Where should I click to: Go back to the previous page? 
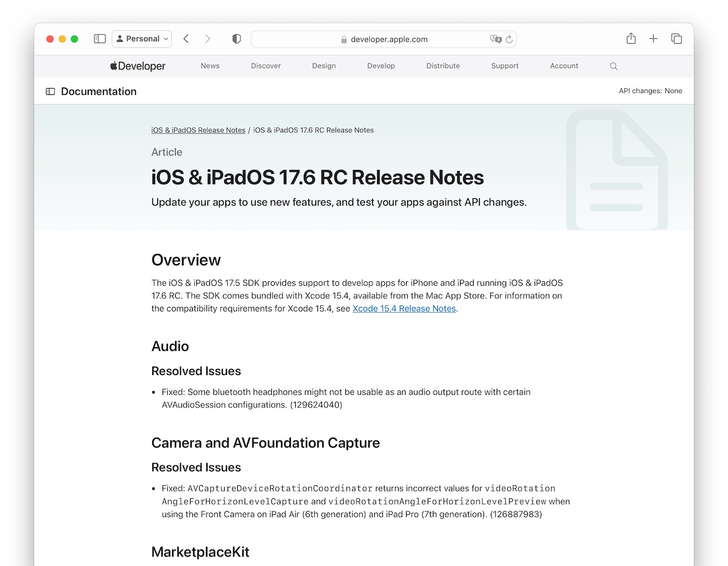[x=186, y=39]
